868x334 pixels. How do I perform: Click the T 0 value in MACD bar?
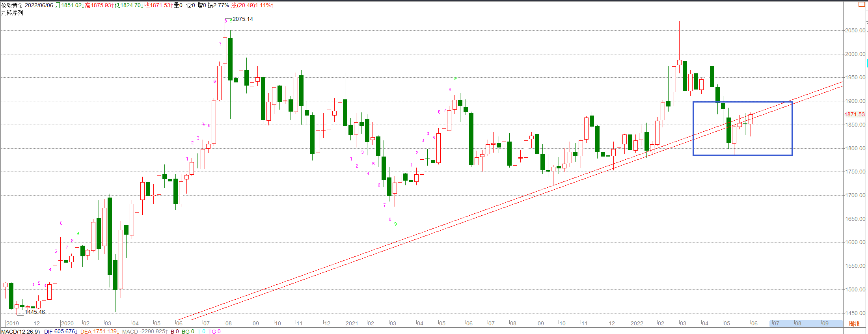[x=201, y=331]
